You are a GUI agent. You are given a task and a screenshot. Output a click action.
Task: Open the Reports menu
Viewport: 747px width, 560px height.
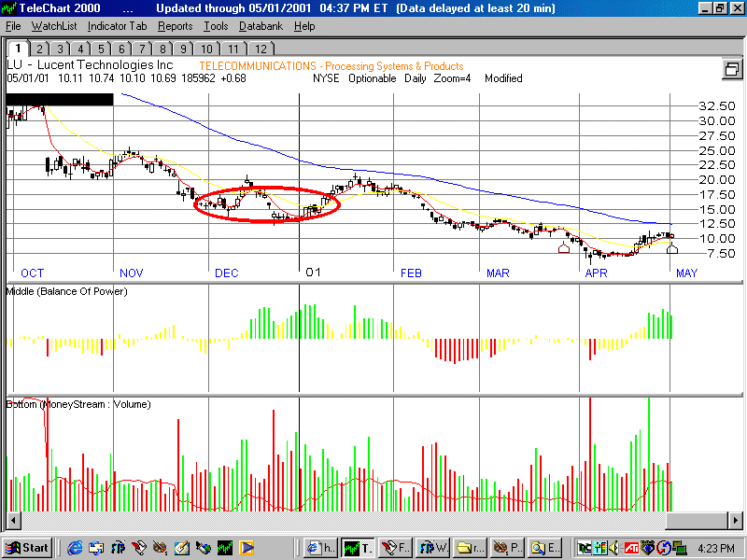click(x=176, y=26)
